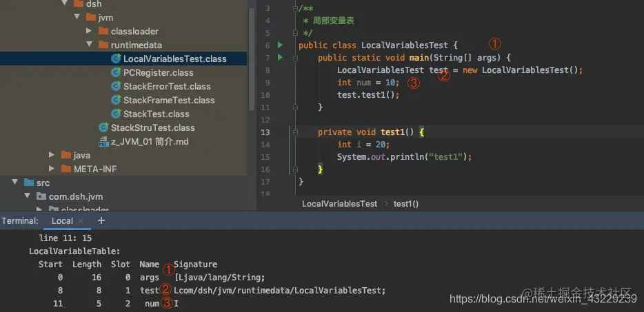Click the StackFrameTest.class file icon
This screenshot has width=644, height=312.
pyautogui.click(x=117, y=100)
